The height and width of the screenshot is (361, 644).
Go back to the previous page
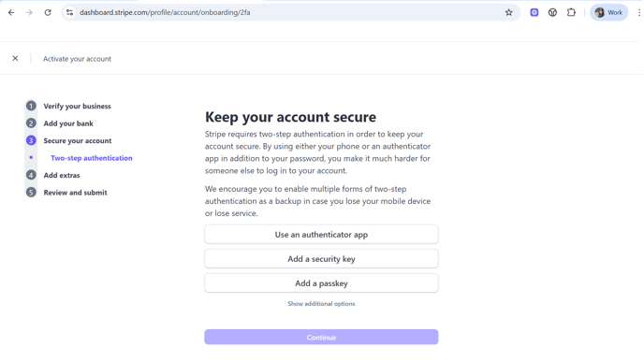point(11,12)
